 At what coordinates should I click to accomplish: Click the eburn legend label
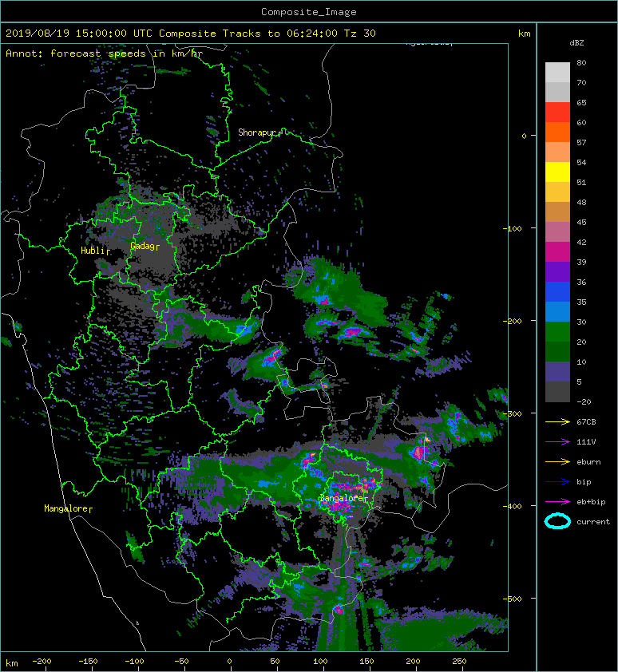pyautogui.click(x=588, y=462)
